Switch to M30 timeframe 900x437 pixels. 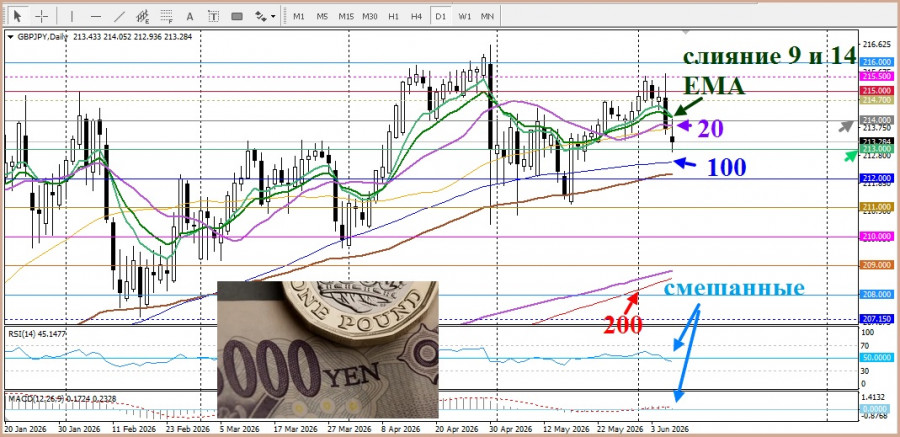point(370,16)
